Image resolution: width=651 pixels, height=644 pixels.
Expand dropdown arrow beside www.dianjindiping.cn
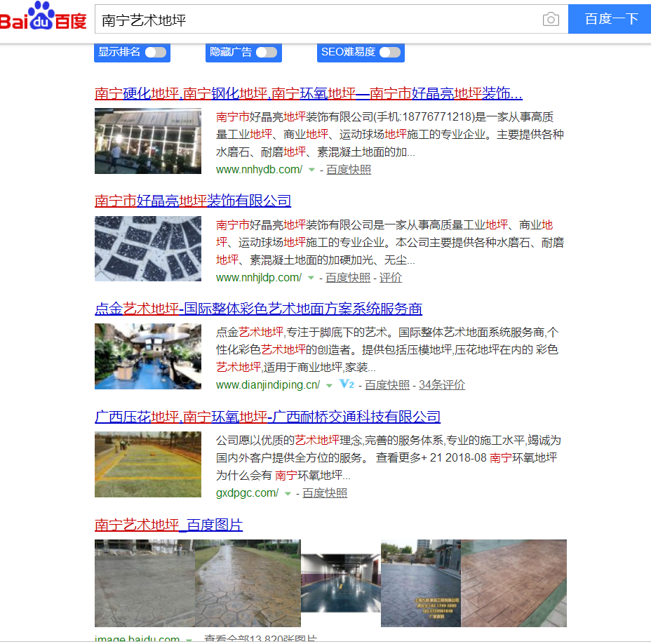(x=329, y=385)
